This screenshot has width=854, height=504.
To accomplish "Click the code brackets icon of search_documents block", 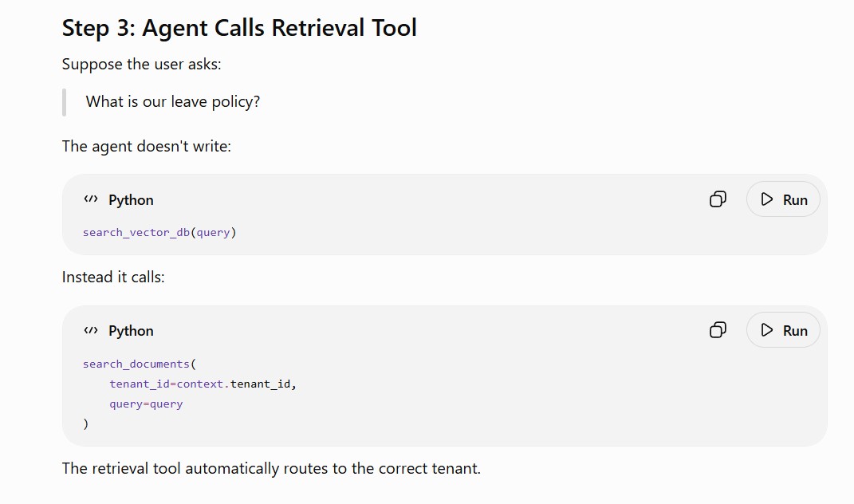I will (91, 330).
